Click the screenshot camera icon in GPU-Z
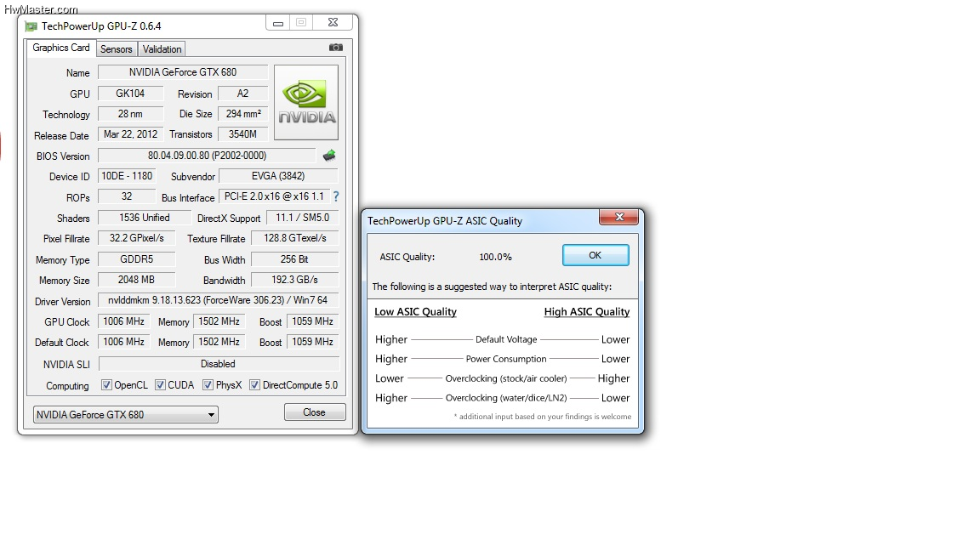 tap(336, 48)
